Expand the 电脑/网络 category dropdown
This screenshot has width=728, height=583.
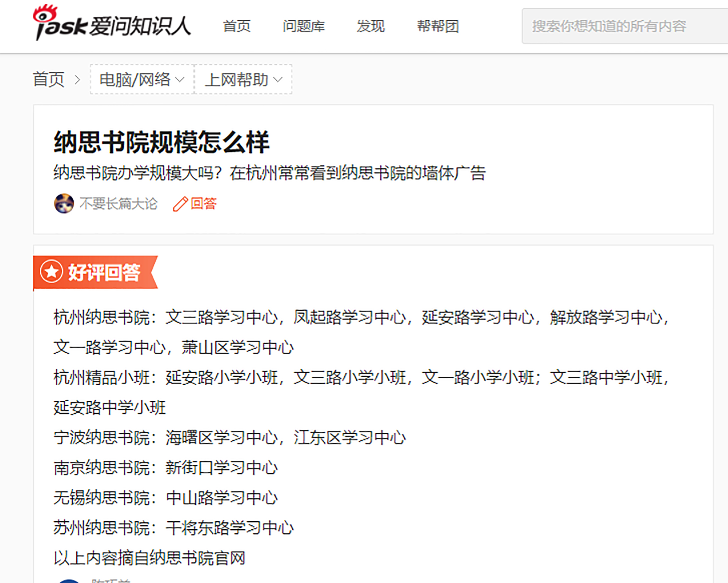(x=142, y=79)
